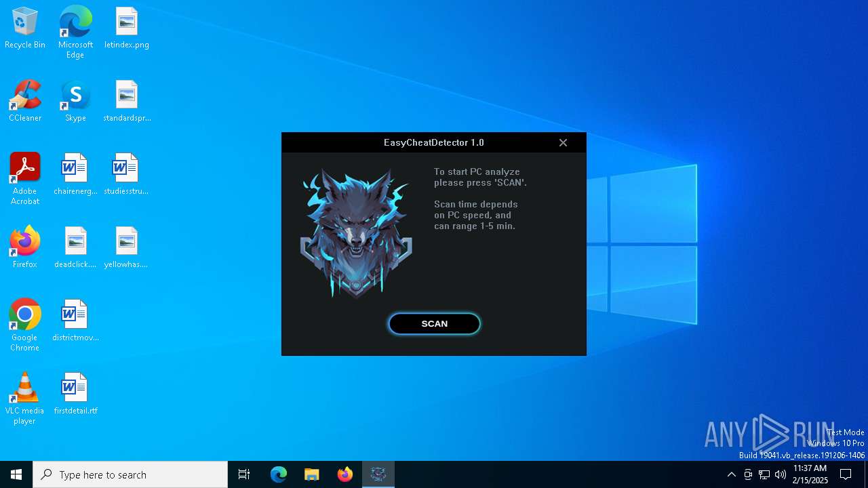
Task: Select the chairenerg... Word document icon
Action: click(75, 174)
